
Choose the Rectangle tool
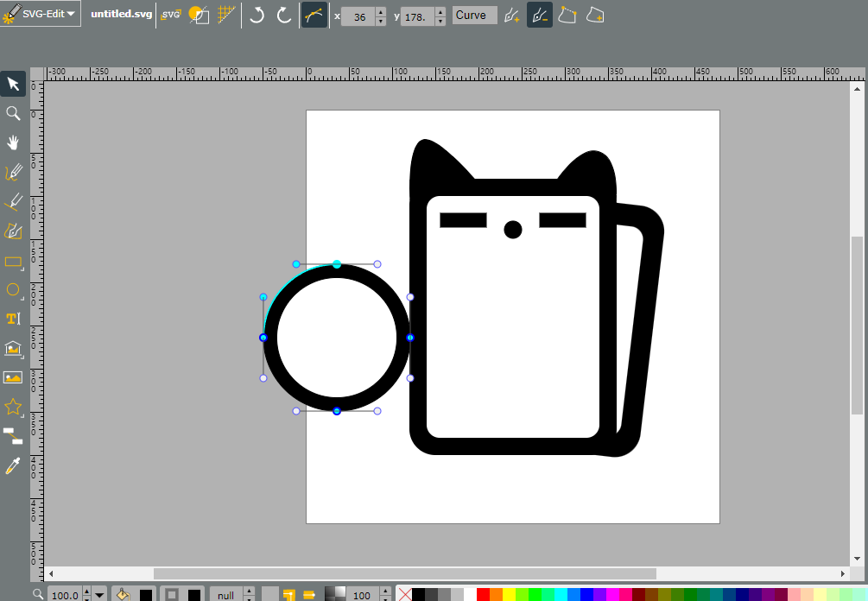(x=13, y=261)
